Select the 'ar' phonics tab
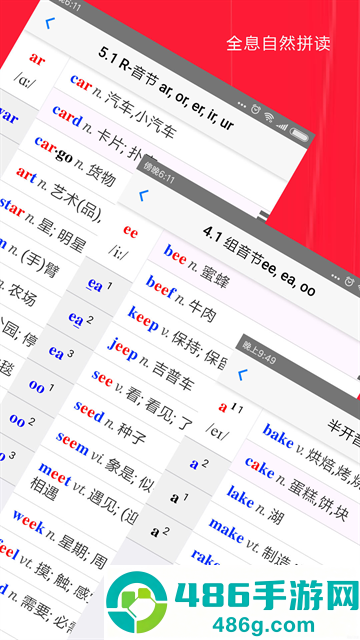 tap(36, 59)
